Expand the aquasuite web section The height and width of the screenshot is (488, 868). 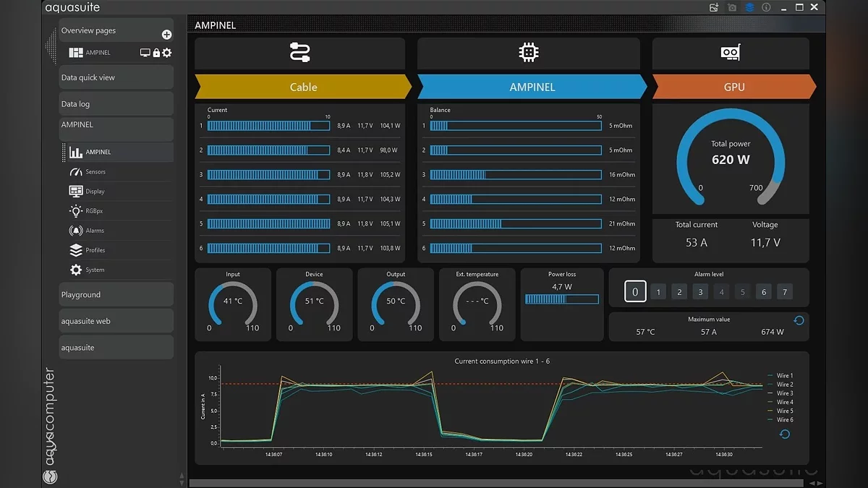pyautogui.click(x=116, y=321)
